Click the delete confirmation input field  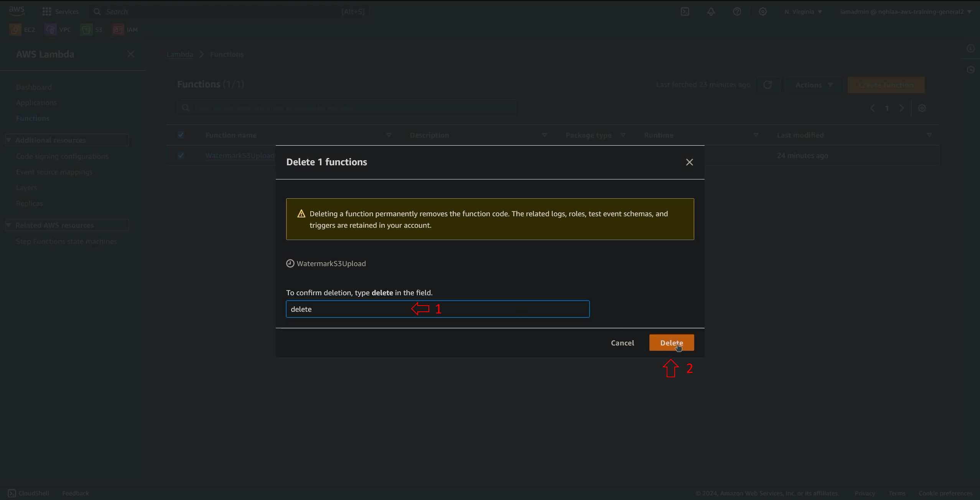(438, 309)
